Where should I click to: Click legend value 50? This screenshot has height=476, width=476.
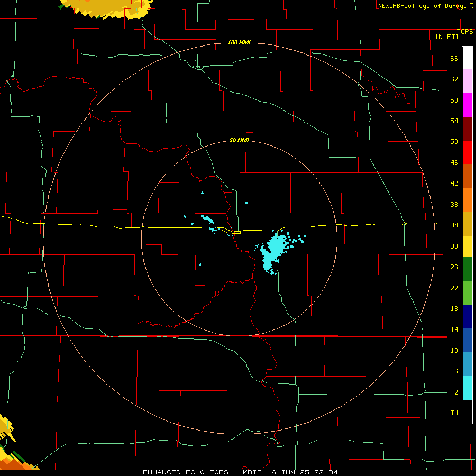click(454, 142)
